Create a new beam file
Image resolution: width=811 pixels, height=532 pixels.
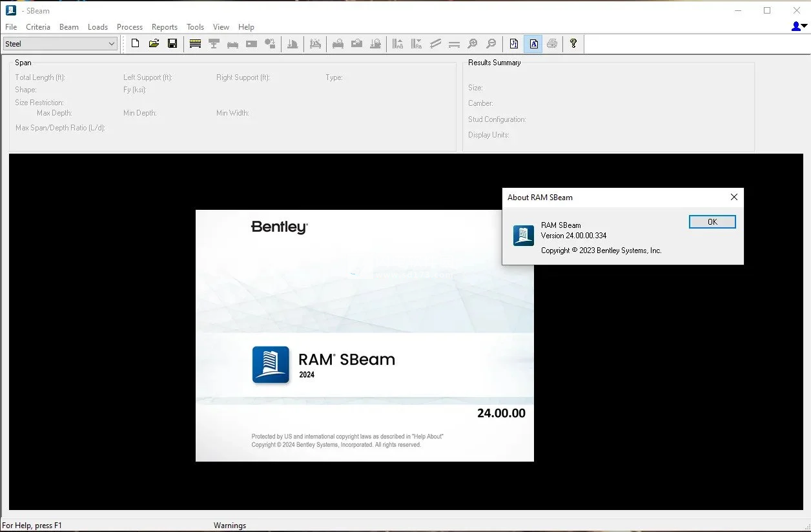pyautogui.click(x=135, y=43)
